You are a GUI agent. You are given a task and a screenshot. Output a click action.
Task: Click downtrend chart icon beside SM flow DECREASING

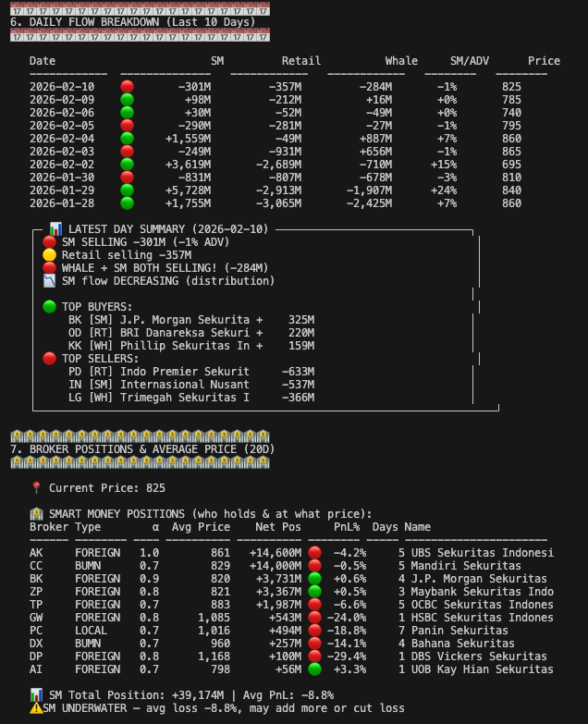(x=49, y=281)
